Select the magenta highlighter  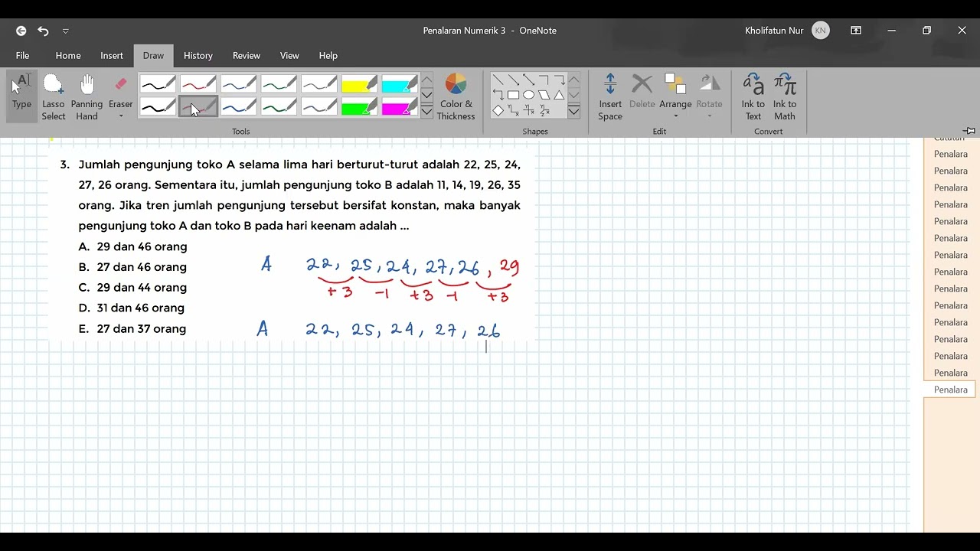point(400,107)
